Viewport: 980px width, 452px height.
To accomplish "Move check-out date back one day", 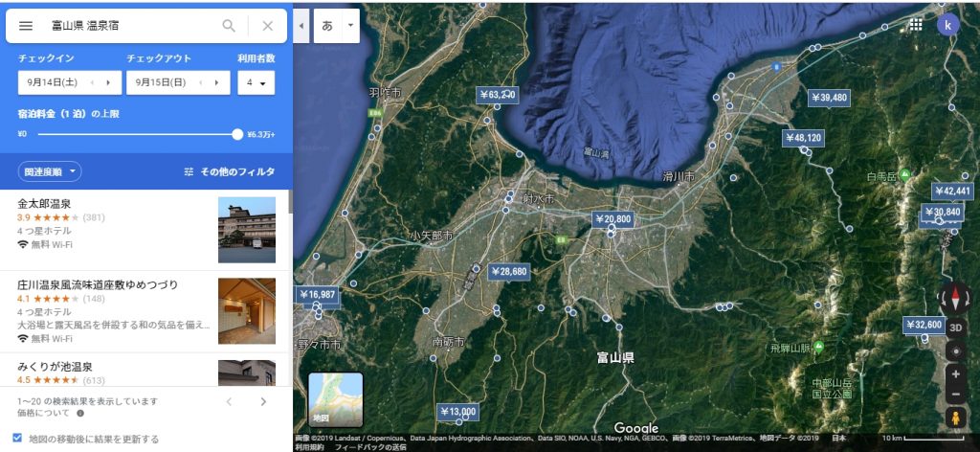I will (x=202, y=82).
